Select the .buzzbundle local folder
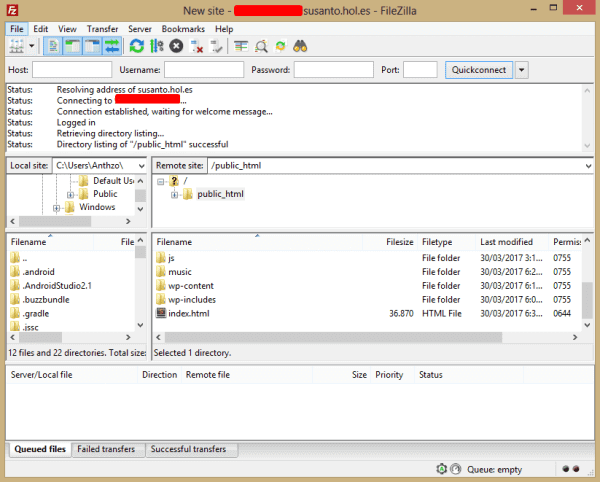Screen dimensions: 600x482 click(x=40, y=300)
